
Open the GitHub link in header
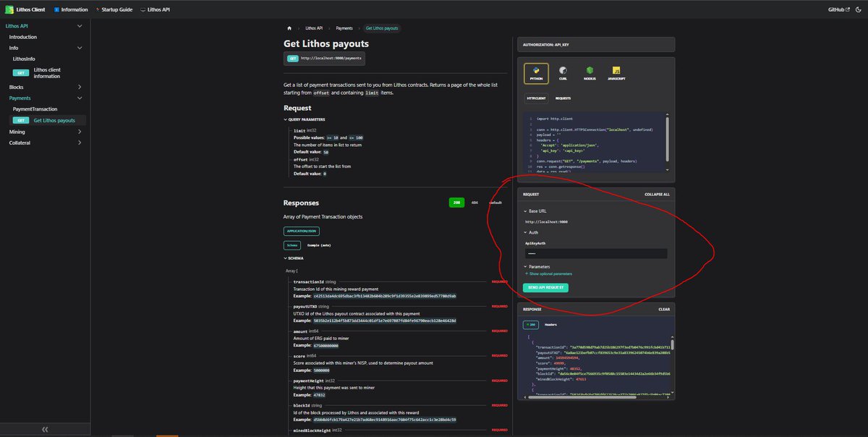pyautogui.click(x=839, y=10)
